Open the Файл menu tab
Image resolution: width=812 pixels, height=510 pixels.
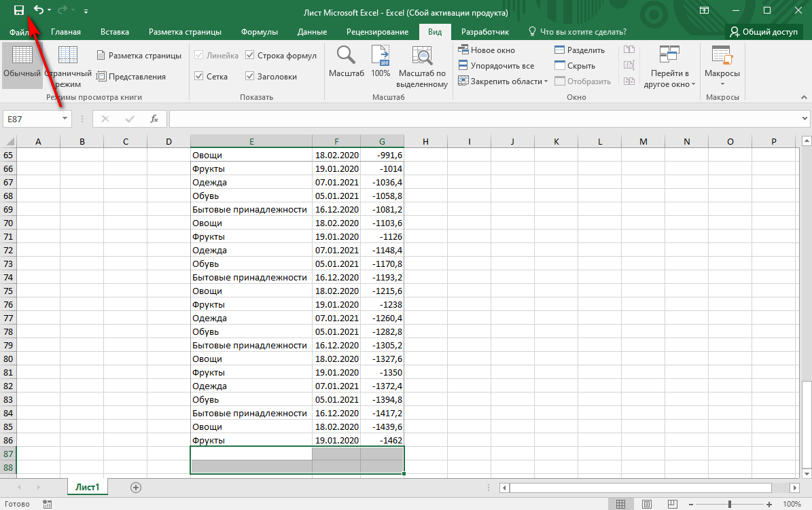coord(19,32)
